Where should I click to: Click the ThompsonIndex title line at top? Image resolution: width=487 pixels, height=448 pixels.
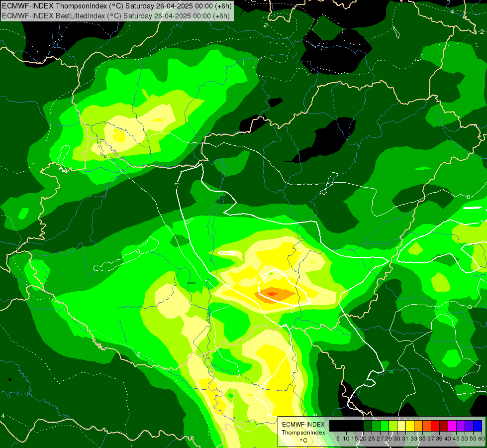click(x=117, y=6)
